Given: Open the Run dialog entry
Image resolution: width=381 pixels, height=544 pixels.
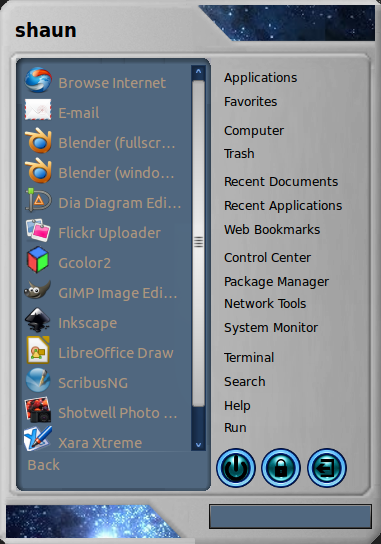Looking at the screenshot, I should click(x=235, y=427).
